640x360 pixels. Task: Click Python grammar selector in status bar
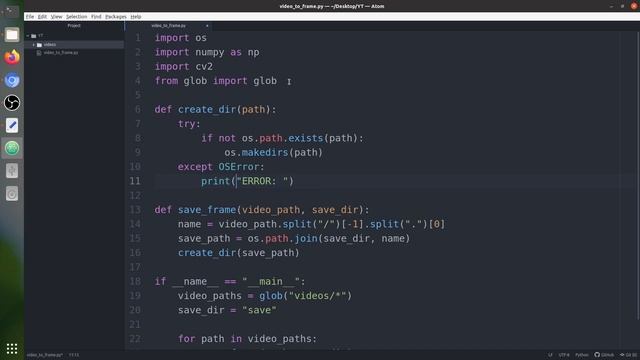582,355
